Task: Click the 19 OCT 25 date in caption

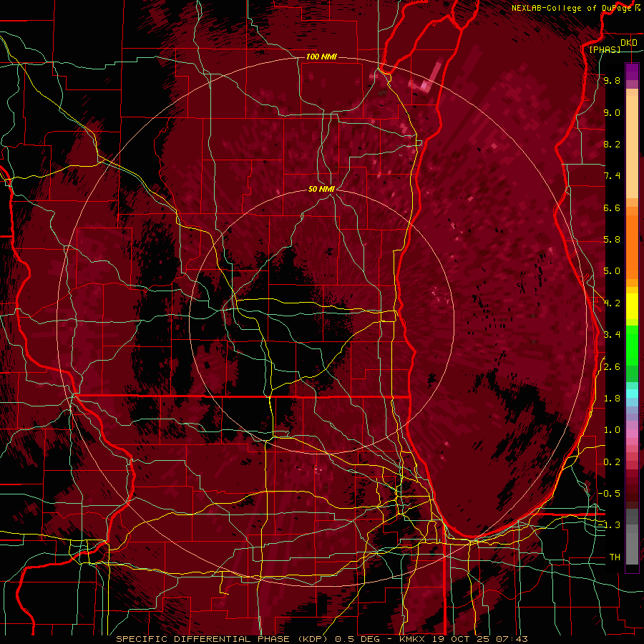Action: pos(460,639)
